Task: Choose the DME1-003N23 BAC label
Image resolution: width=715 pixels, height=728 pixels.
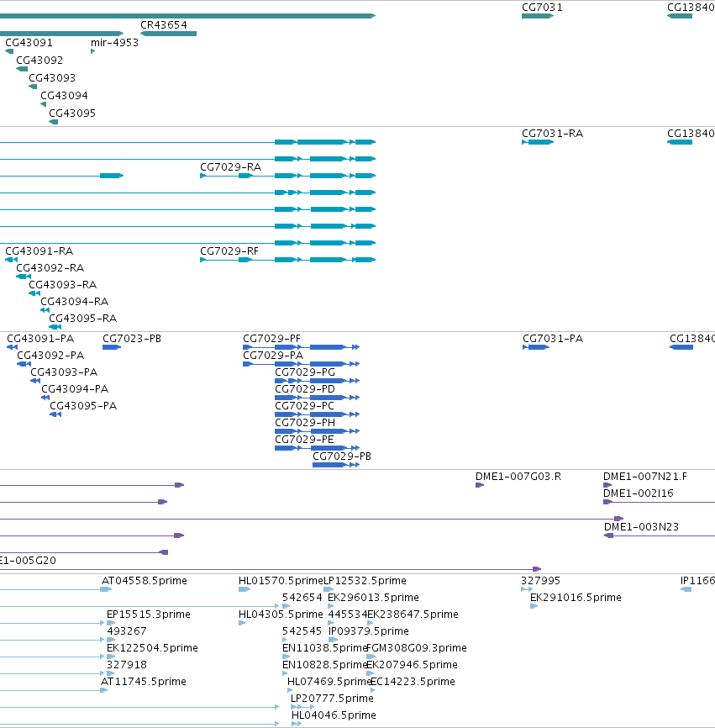Action: [x=641, y=527]
